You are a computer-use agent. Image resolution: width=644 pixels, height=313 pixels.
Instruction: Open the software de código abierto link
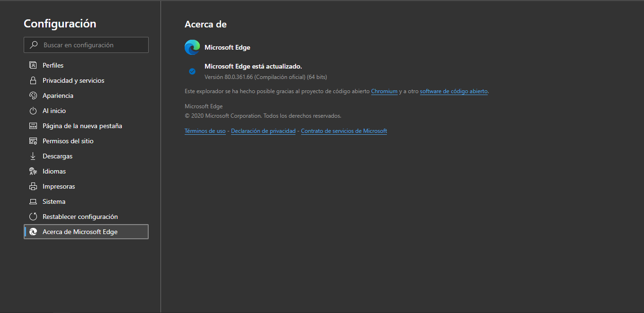tap(454, 91)
